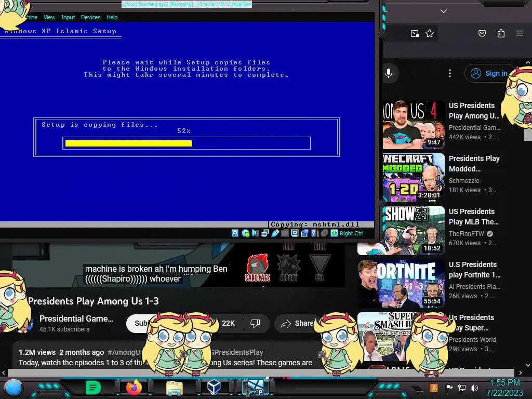Open the Presidential Game channel name

(x=76, y=318)
